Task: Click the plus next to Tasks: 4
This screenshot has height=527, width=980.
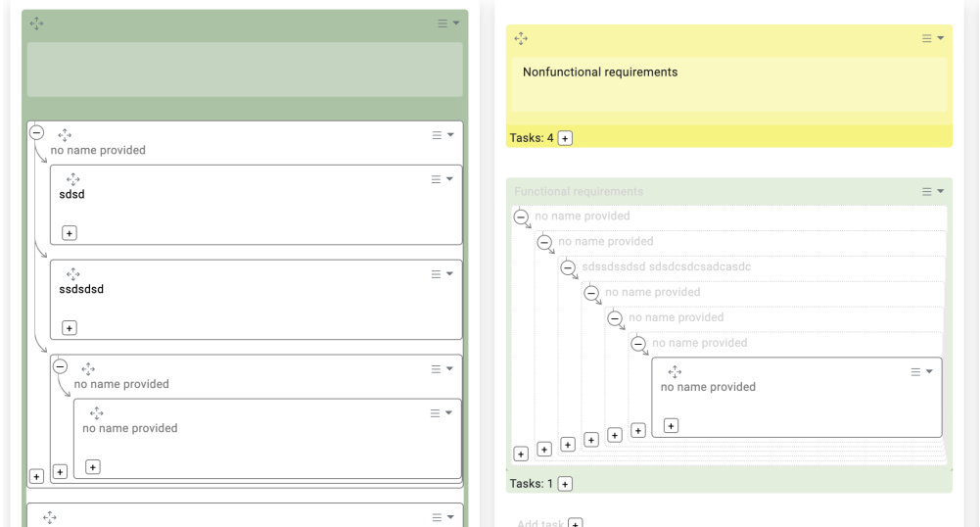Action: tap(565, 138)
